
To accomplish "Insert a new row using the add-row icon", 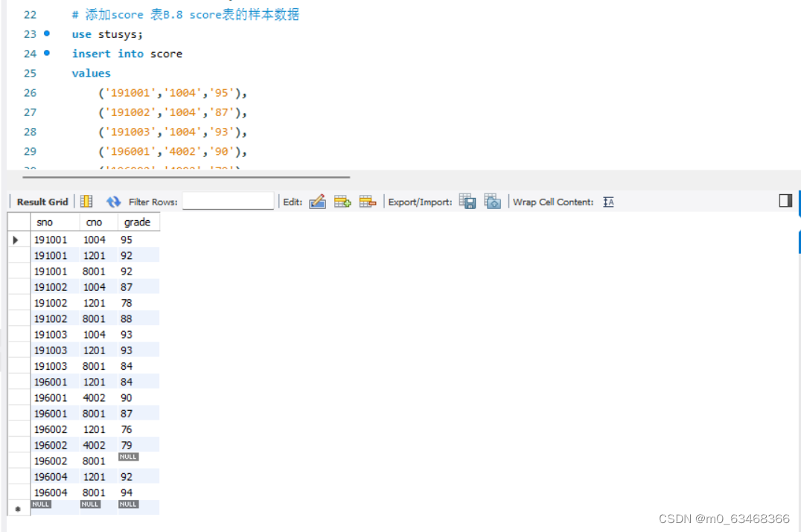I will 342,201.
